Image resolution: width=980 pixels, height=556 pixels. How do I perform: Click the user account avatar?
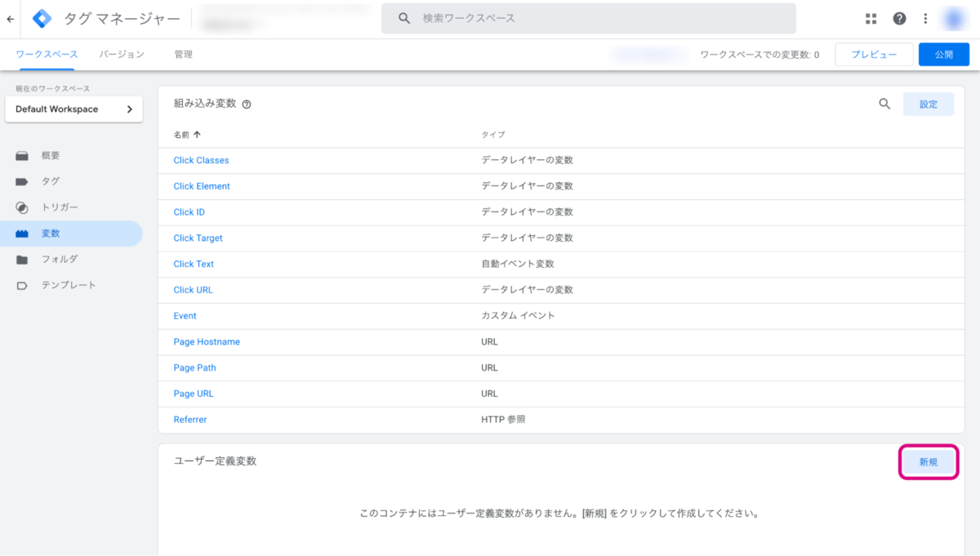[953, 19]
